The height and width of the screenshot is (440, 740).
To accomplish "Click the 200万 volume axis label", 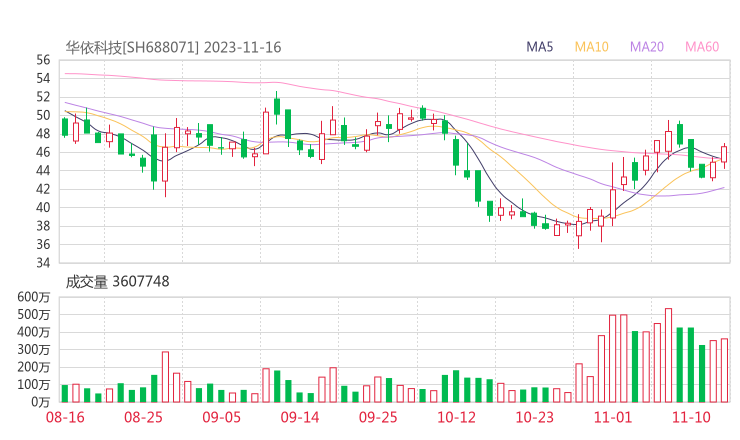I will tap(34, 367).
